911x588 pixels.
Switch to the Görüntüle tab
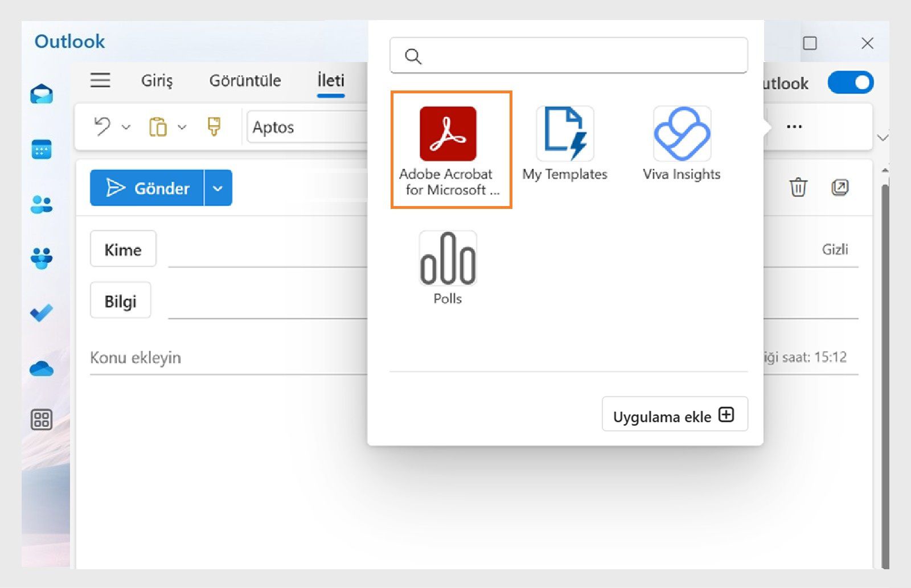click(x=245, y=80)
